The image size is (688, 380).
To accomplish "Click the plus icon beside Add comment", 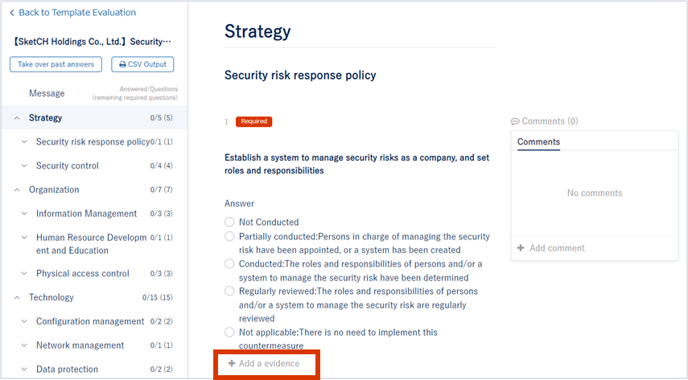I will click(x=520, y=248).
